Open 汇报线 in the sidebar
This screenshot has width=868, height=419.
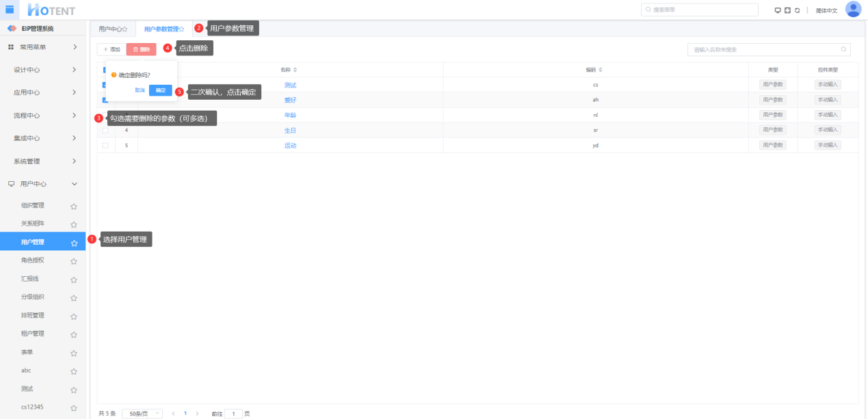30,279
